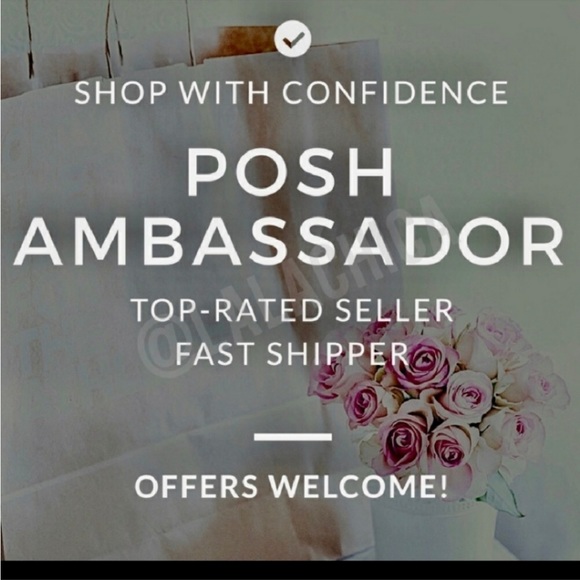Tap the black bar along the bottom

click(x=290, y=570)
